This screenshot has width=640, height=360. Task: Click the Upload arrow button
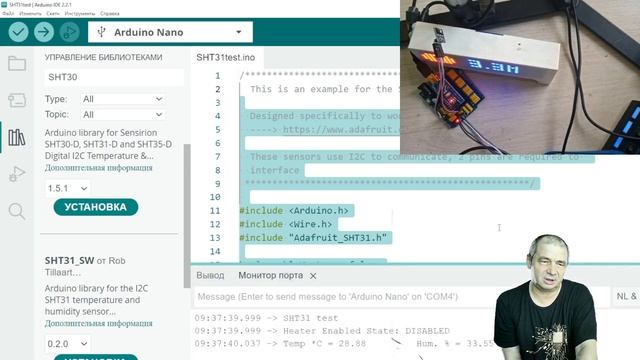click(44, 32)
